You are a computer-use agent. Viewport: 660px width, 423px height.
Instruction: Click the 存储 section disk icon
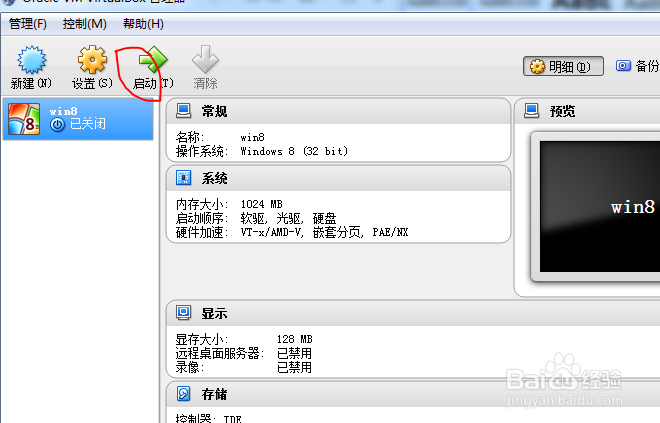tap(184, 394)
